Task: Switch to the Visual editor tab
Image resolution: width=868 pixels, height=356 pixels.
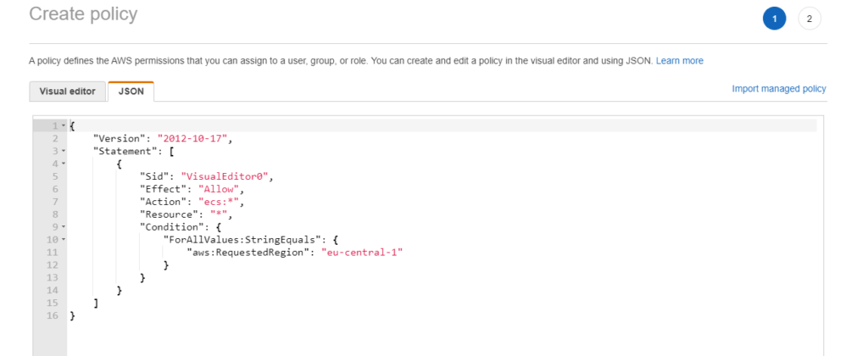Action: click(68, 92)
